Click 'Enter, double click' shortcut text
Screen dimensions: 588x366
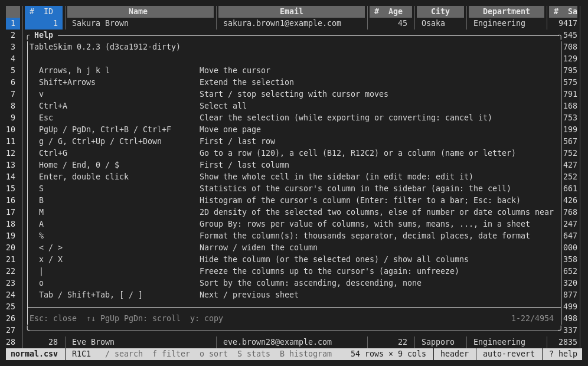pyautogui.click(x=84, y=177)
